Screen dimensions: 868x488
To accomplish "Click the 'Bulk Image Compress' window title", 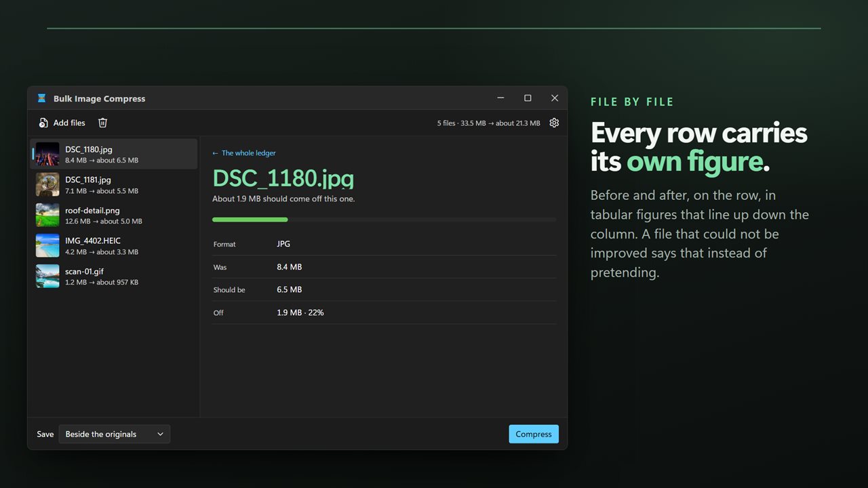I will [100, 99].
